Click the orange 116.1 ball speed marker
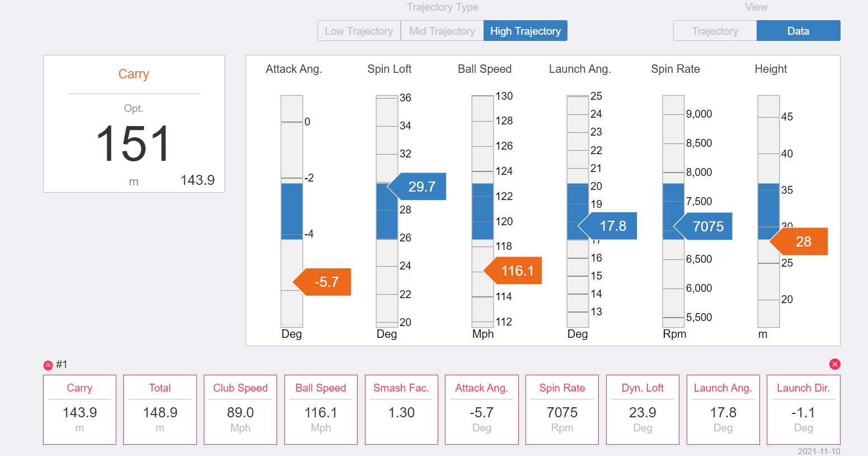This screenshot has width=868, height=456. 513,271
